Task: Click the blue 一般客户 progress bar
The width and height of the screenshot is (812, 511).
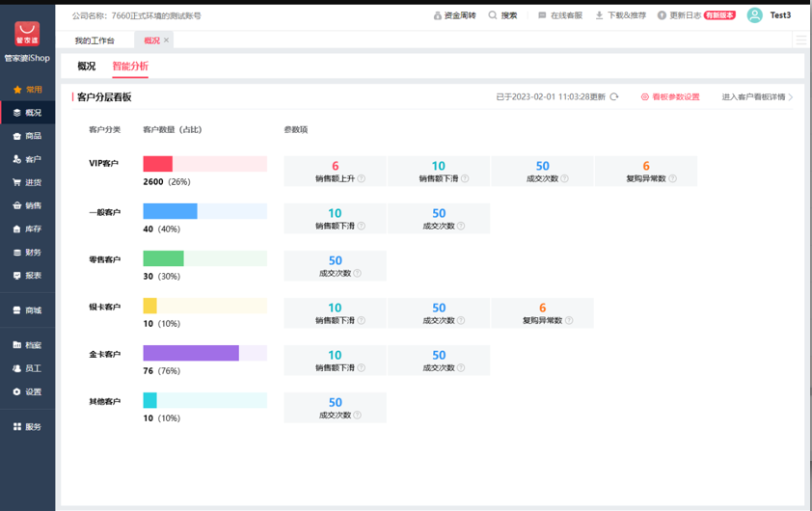Action: pos(205,211)
